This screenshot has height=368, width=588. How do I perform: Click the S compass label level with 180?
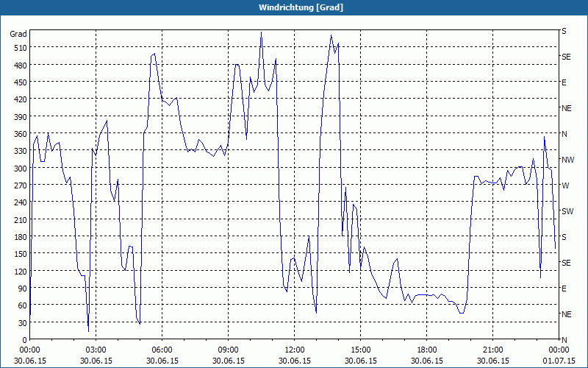point(564,237)
